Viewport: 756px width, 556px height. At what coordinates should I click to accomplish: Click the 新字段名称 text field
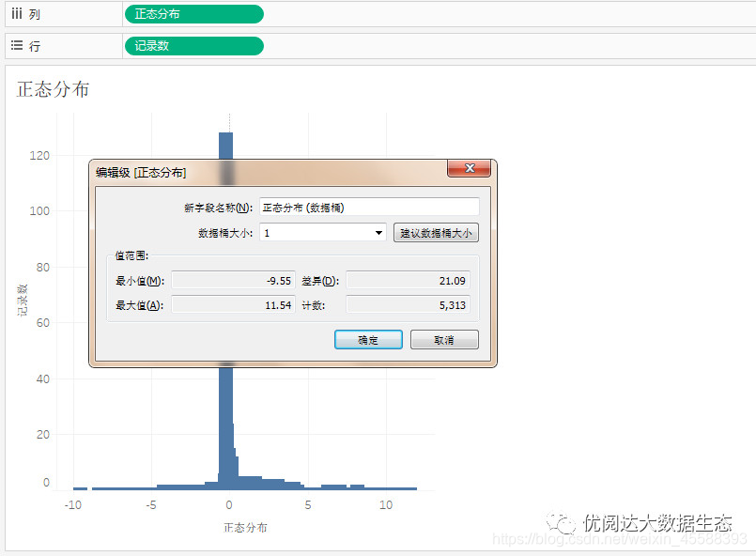pyautogui.click(x=369, y=208)
